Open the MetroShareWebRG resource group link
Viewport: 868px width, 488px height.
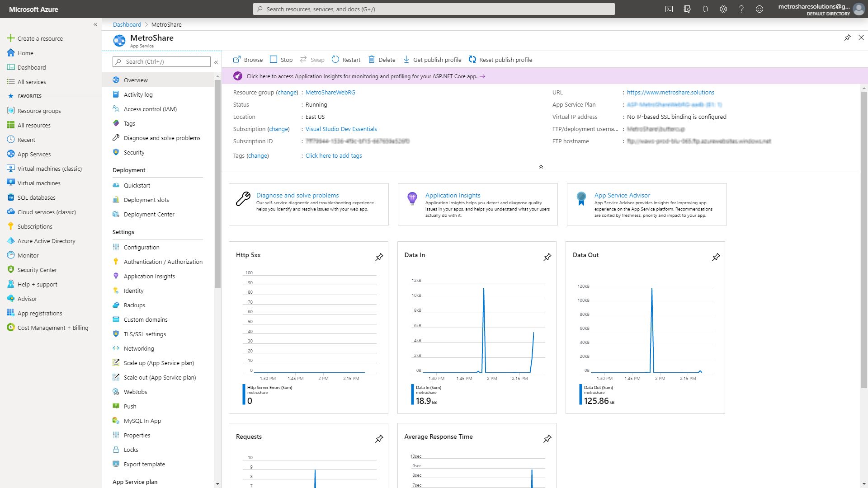330,92
